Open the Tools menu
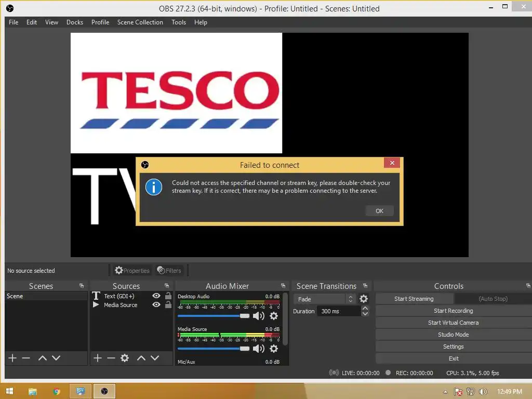This screenshot has width=532, height=399. (x=179, y=22)
